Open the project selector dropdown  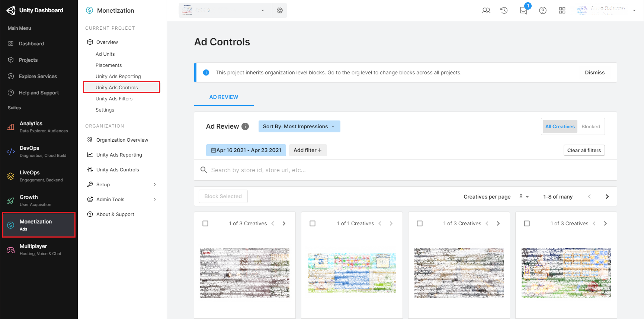[x=225, y=10]
